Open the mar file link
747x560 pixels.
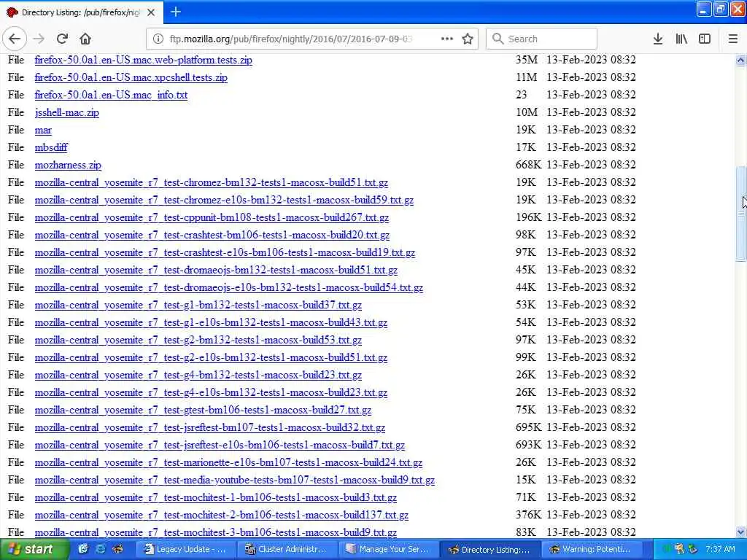point(43,130)
